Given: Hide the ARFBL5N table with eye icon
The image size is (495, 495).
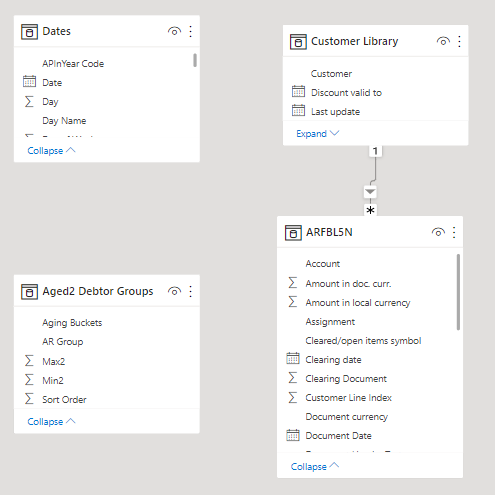Looking at the screenshot, I should (x=438, y=232).
